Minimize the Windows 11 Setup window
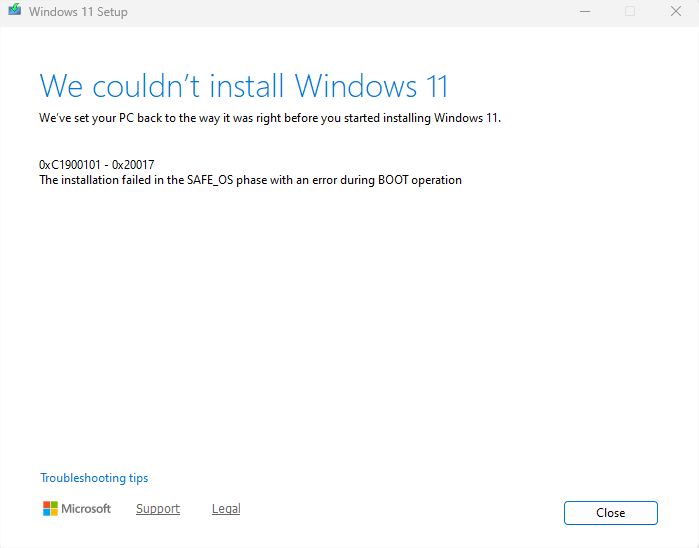 click(x=585, y=12)
